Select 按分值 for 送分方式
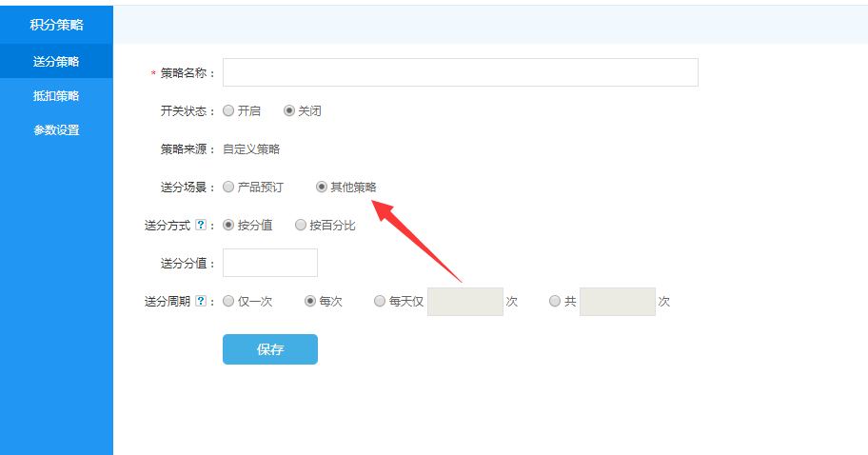 pos(228,226)
